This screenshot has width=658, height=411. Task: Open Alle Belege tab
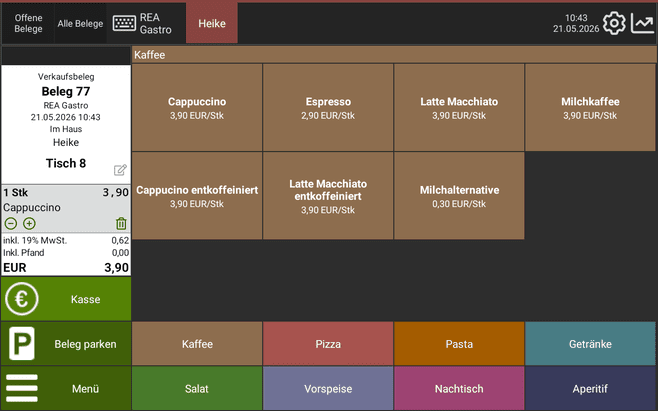click(x=80, y=24)
